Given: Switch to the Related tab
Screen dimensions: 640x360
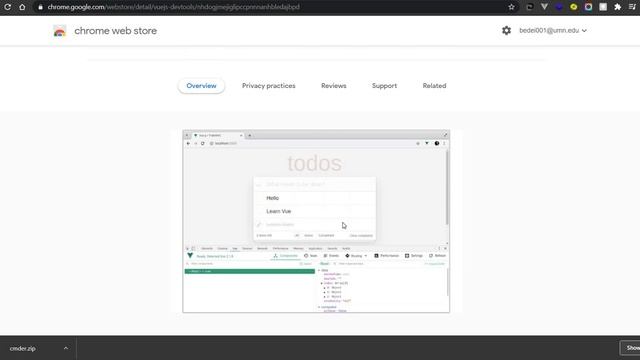Looking at the screenshot, I should pos(434,86).
